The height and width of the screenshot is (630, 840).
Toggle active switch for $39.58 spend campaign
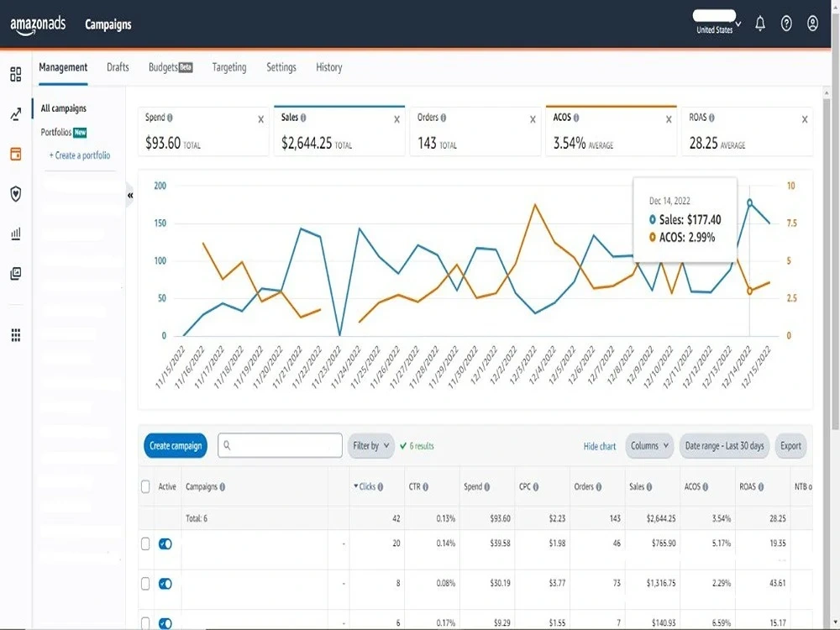click(165, 543)
